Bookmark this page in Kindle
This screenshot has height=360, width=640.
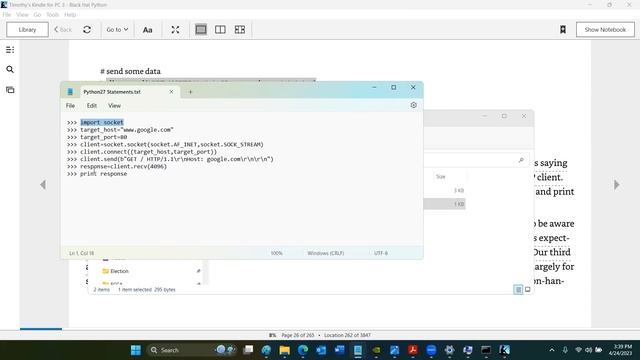pyautogui.click(x=563, y=29)
